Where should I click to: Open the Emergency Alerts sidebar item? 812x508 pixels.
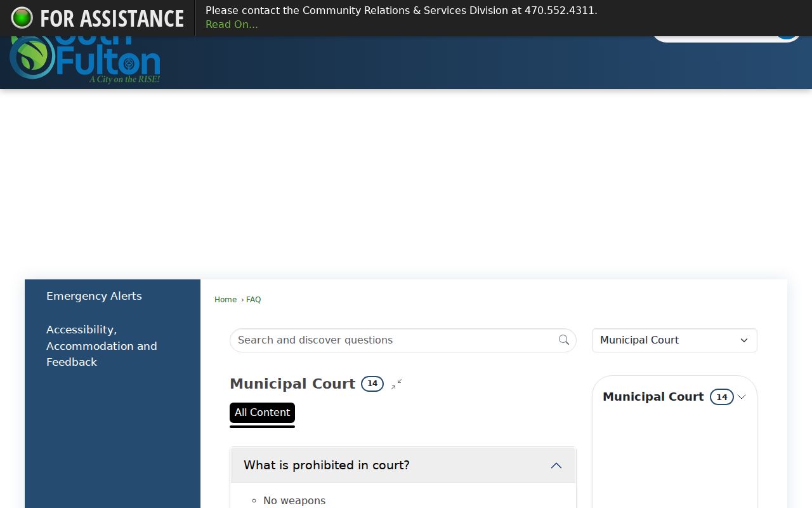[94, 296]
